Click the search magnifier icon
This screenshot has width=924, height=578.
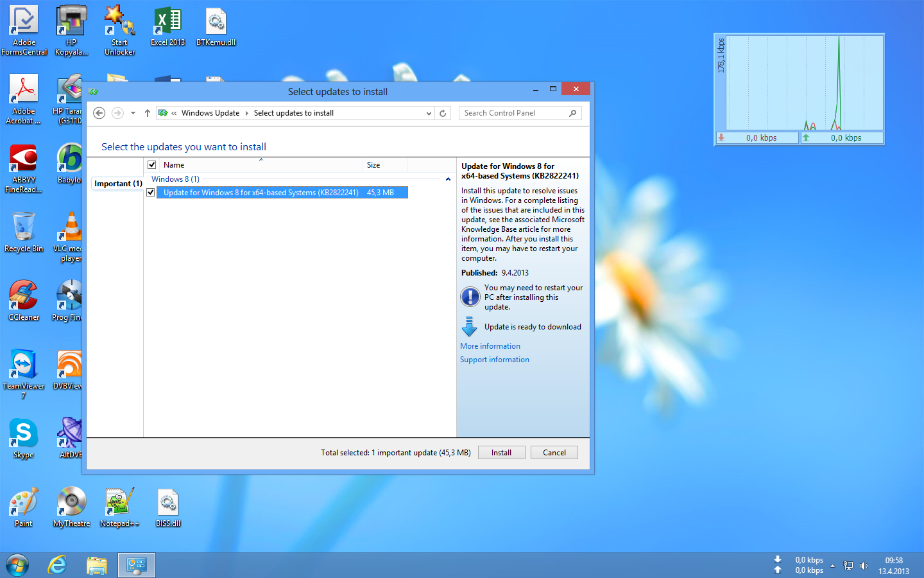(x=573, y=113)
